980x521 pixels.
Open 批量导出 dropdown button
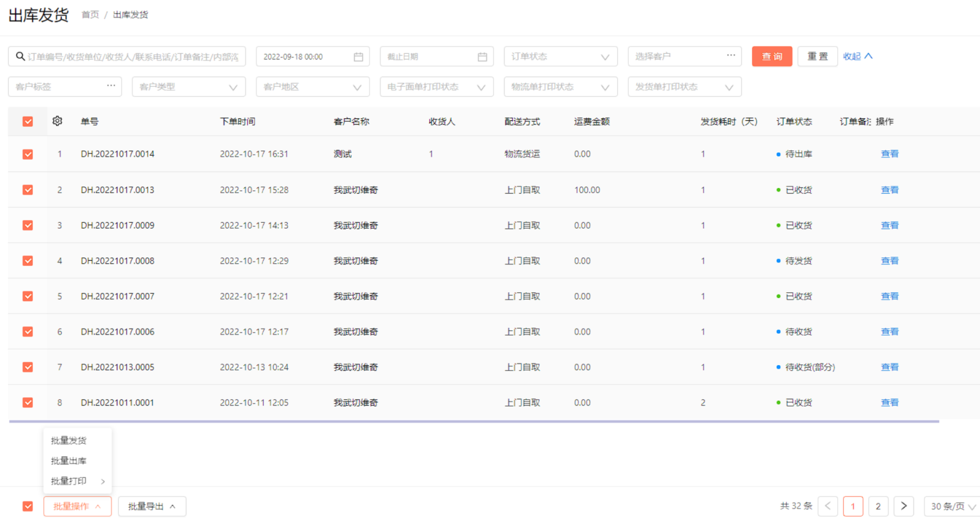pos(152,506)
